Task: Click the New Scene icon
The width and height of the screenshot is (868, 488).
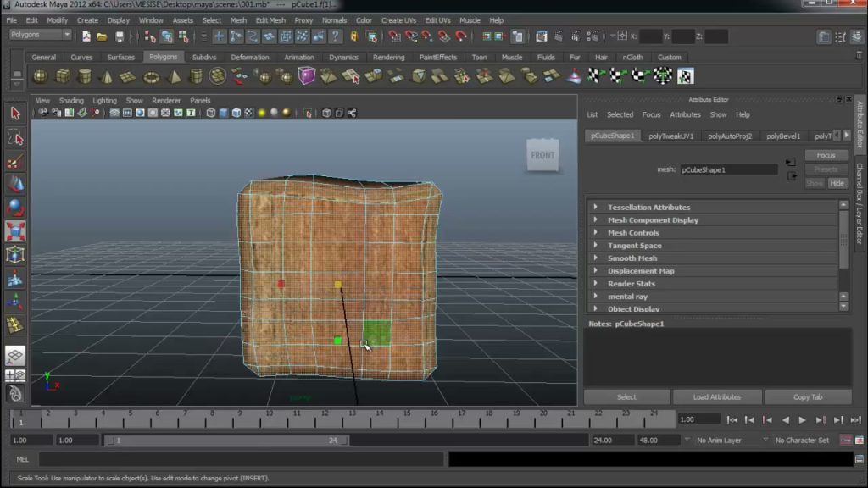Action: [x=86, y=36]
